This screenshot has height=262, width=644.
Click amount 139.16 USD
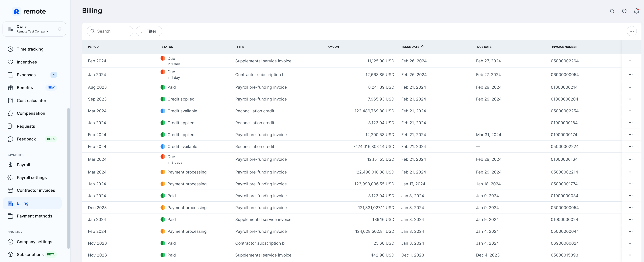[383, 219]
